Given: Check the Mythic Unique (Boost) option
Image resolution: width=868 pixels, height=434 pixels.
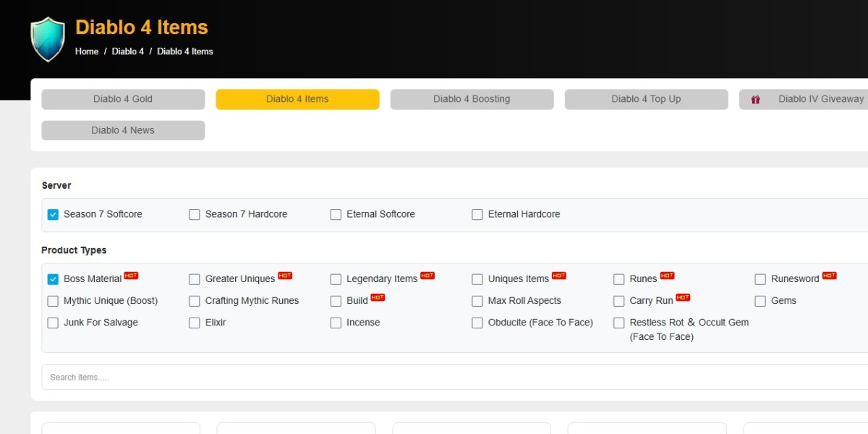Looking at the screenshot, I should [53, 301].
